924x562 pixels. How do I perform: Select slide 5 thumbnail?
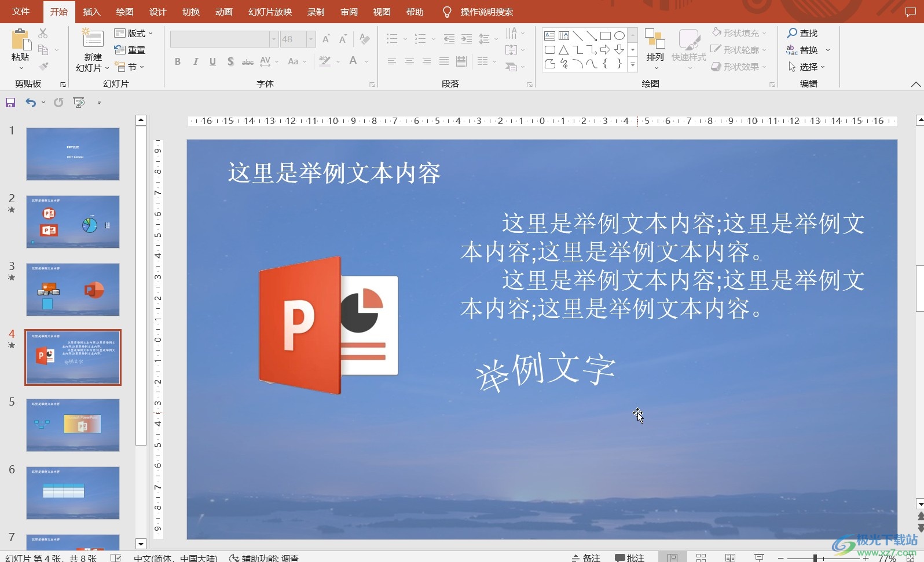[73, 425]
